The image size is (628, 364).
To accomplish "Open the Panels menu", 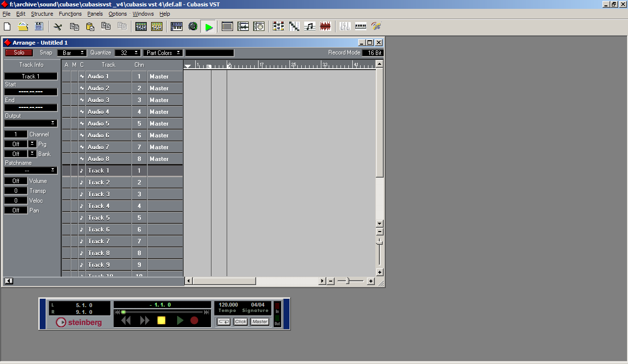I will point(95,14).
